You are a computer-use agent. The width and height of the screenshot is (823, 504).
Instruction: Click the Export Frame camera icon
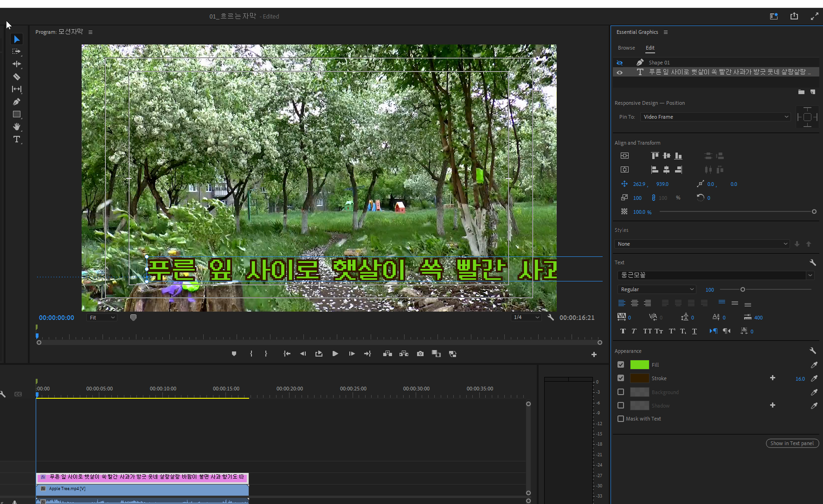pos(420,354)
